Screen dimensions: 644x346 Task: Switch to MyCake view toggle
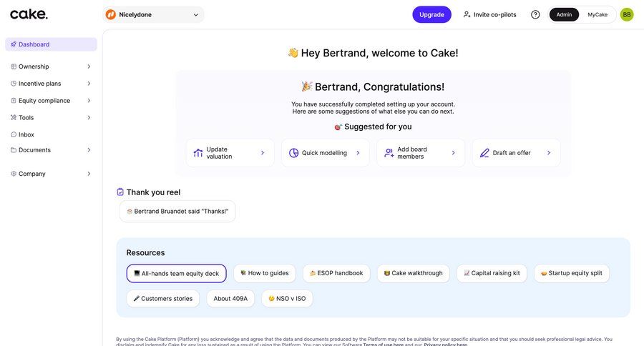597,14
